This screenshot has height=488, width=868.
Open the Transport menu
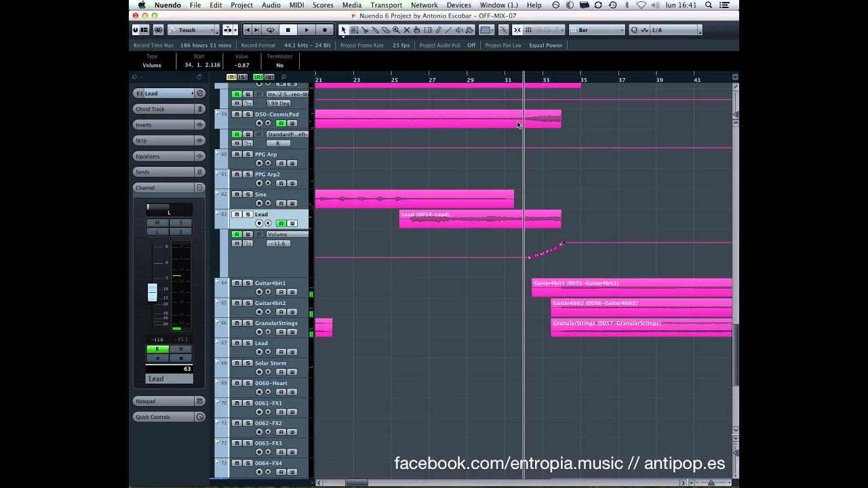(x=386, y=5)
